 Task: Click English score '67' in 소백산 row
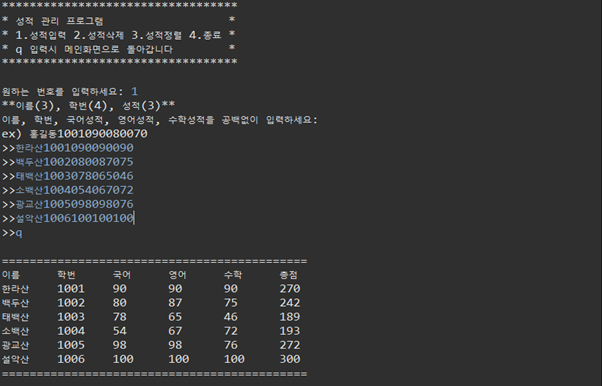click(175, 331)
